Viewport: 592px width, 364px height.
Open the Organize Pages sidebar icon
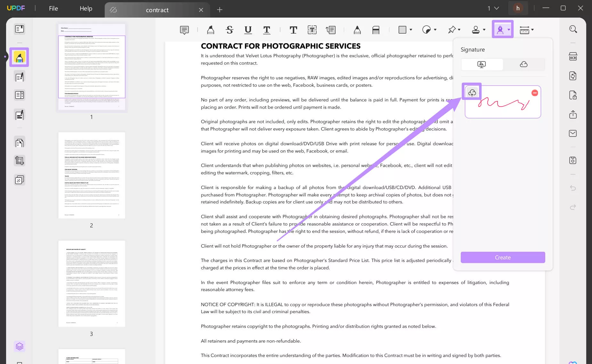(20, 142)
